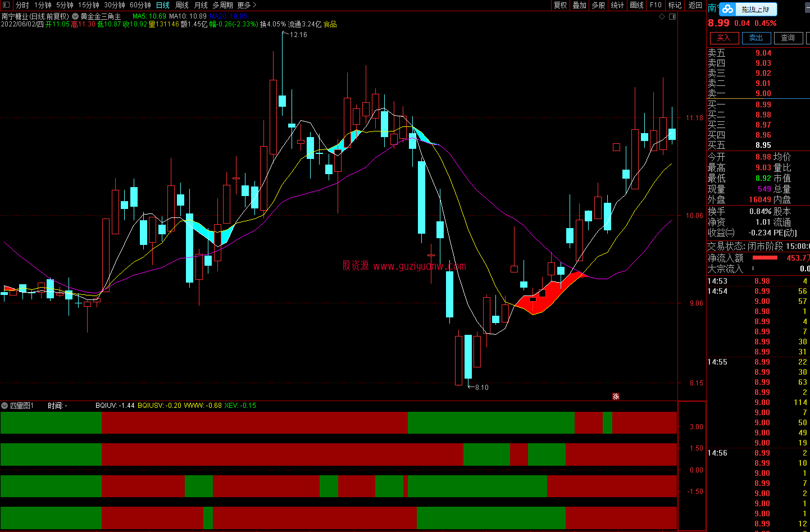Select the 30分钟 period
Screen dimensions: 810x532
115,5
